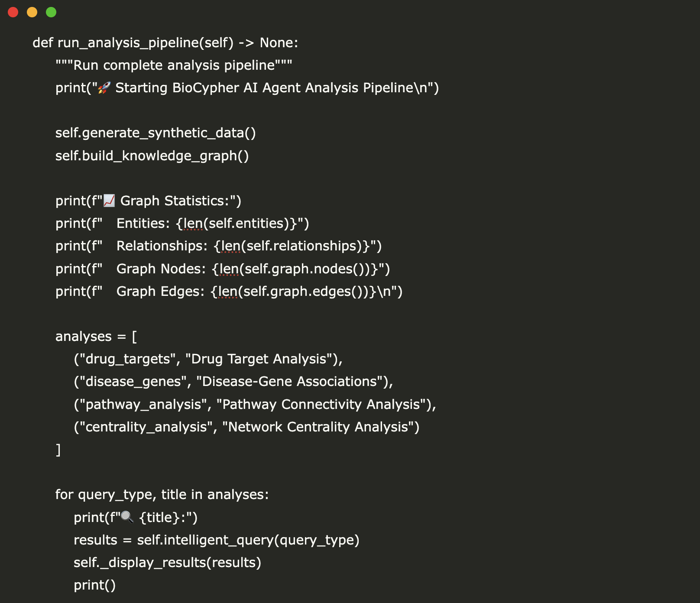This screenshot has width=700, height=603.
Task: Click the magnifying glass emoji before {title}
Action: (x=127, y=517)
